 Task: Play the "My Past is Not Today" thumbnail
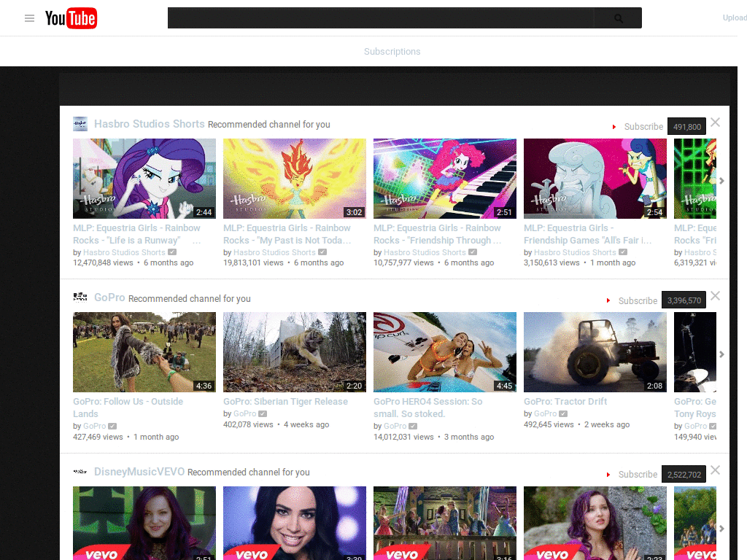coord(295,179)
